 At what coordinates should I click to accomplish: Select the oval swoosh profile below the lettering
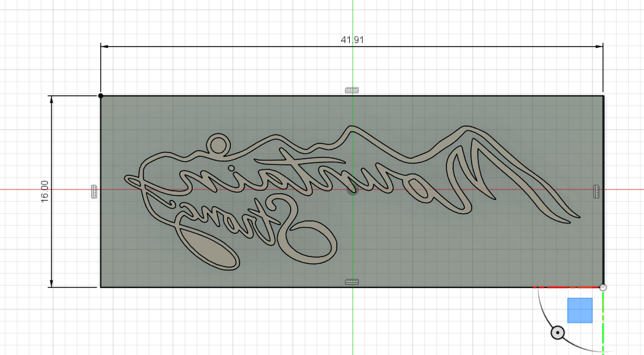tap(211, 249)
